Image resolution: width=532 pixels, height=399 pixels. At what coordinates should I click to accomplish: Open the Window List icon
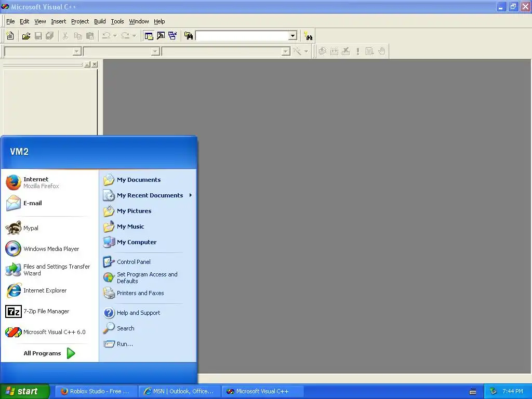tap(172, 36)
